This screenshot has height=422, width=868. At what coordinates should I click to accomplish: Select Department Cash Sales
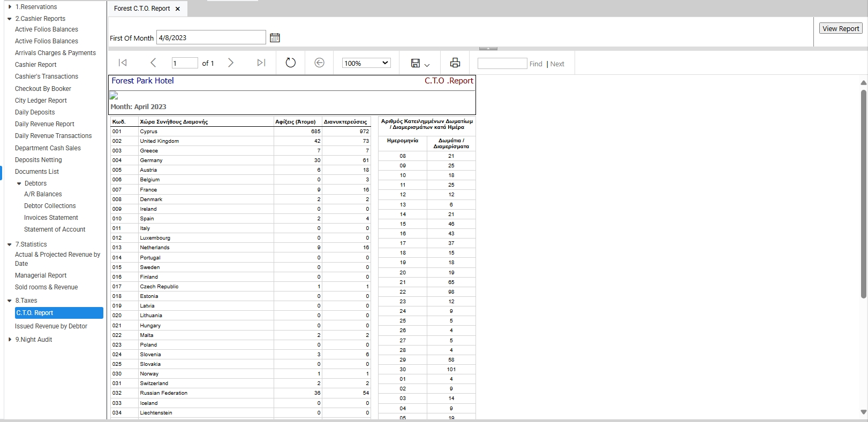(x=48, y=148)
